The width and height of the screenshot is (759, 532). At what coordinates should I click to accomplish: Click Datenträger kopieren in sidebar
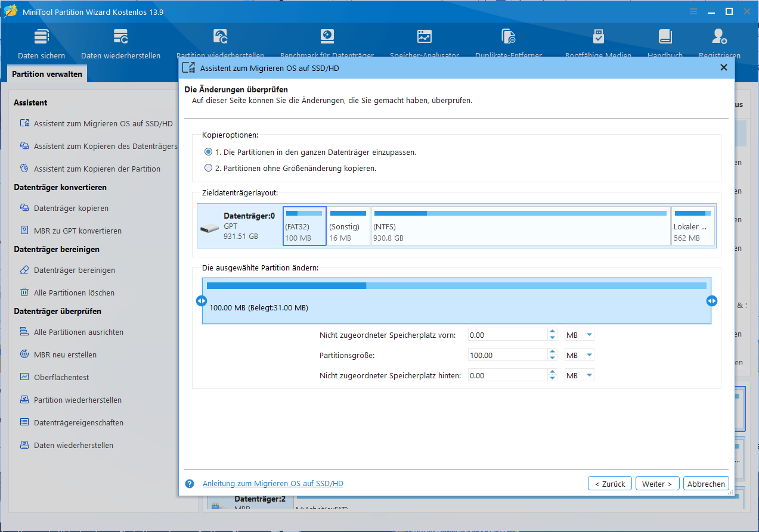64,208
